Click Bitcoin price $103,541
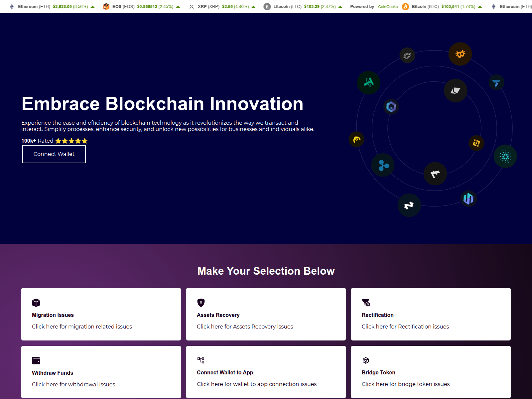Screen dimensions: 532x399 coord(450,7)
